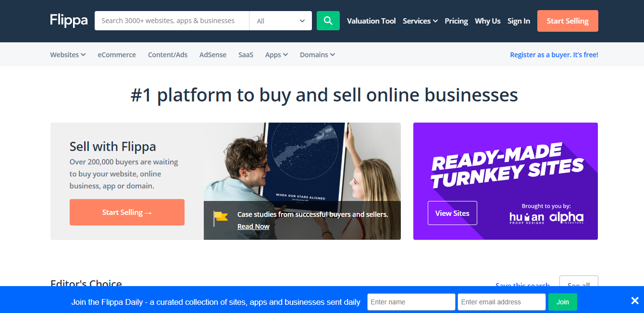Open the Read Now case studies link
This screenshot has height=313, width=644.
253,226
